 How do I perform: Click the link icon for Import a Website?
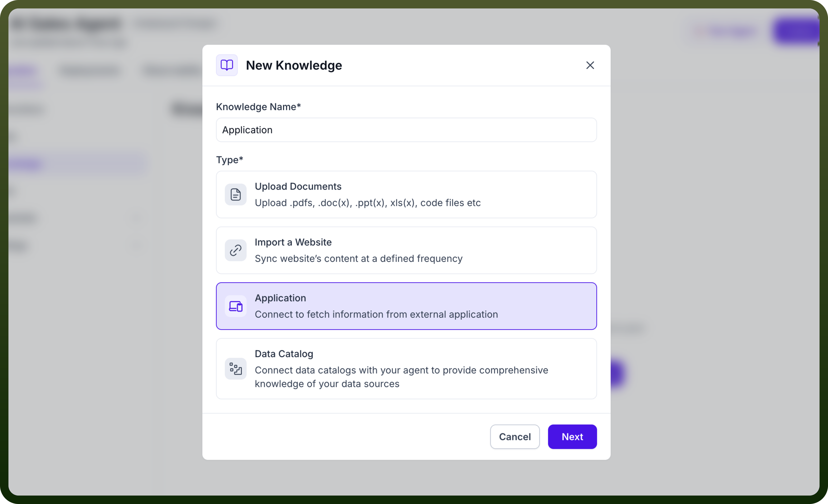[x=236, y=250]
